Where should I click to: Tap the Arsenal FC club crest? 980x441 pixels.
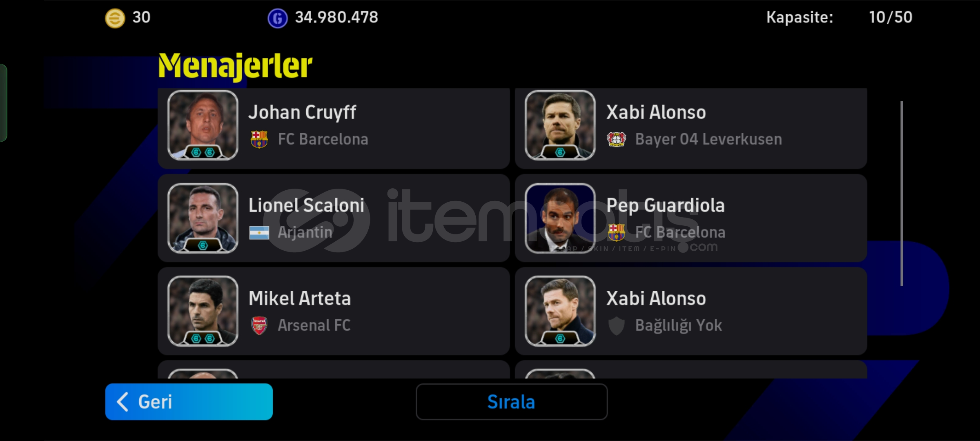(259, 325)
